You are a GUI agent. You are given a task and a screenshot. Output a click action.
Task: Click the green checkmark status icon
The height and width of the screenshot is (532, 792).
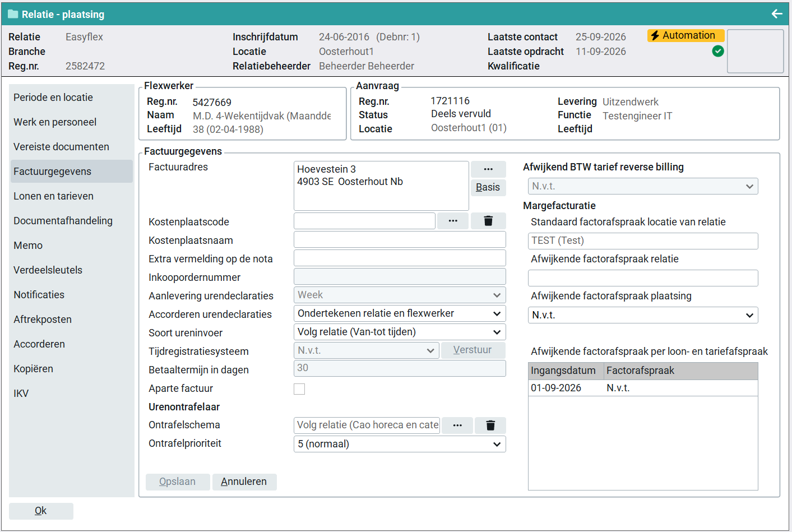717,51
